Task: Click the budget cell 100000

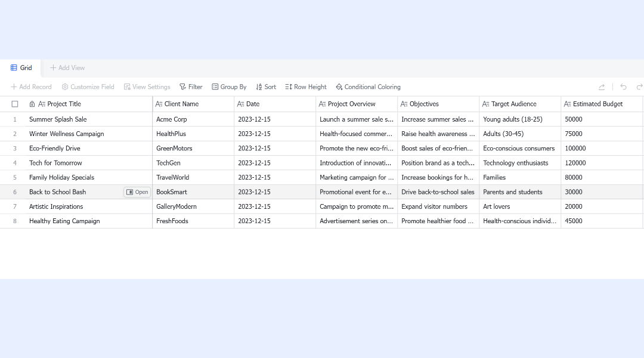Action: 602,149
